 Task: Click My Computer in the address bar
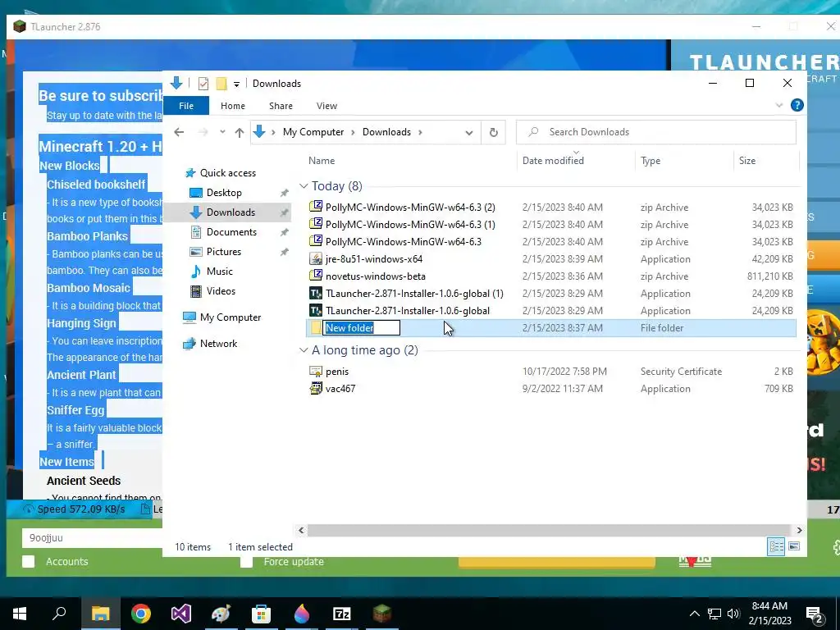pyautogui.click(x=313, y=132)
